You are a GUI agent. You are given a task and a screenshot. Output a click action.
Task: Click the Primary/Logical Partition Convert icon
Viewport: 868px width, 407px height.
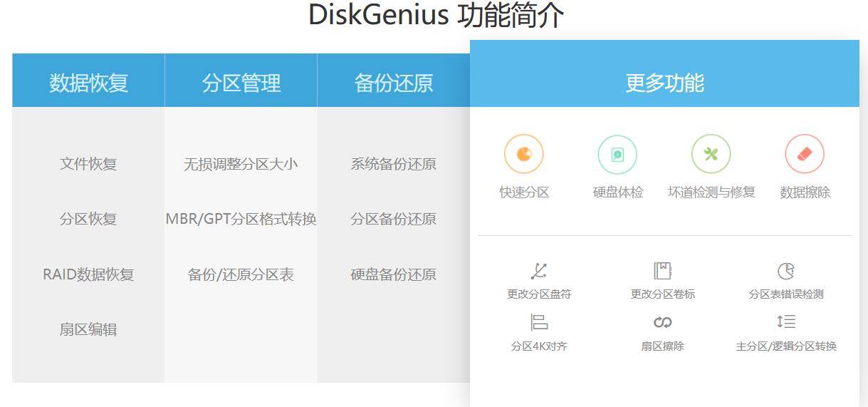786,322
